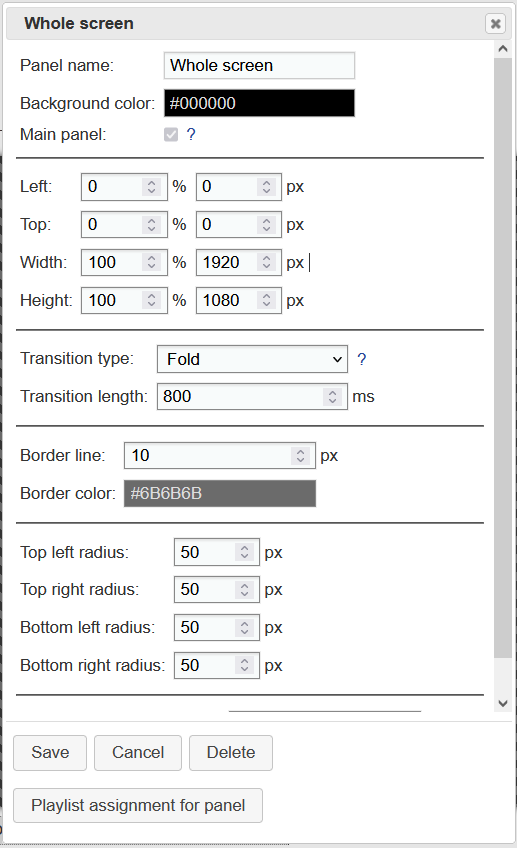Image resolution: width=517 pixels, height=848 pixels.
Task: Open the Main panel help question mark
Action: click(x=191, y=134)
